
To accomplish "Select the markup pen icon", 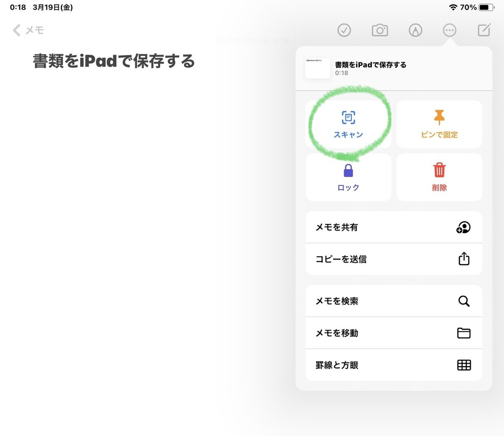I will [415, 30].
